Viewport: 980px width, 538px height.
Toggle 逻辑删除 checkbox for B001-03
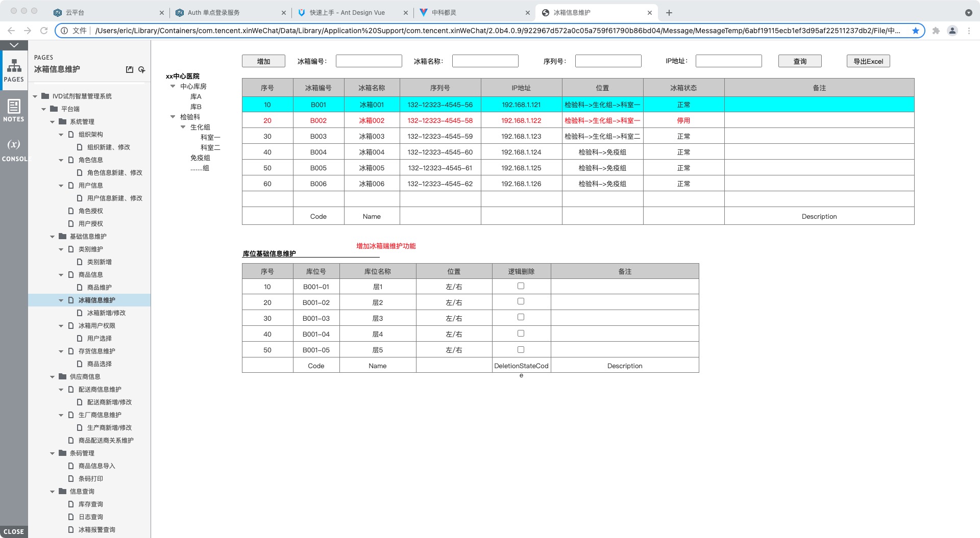[521, 317]
